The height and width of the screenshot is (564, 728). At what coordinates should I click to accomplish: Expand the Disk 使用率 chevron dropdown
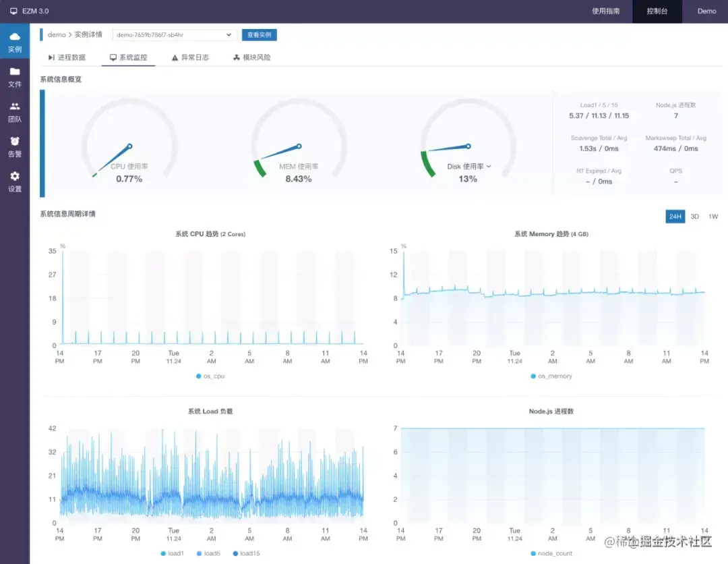pos(489,167)
